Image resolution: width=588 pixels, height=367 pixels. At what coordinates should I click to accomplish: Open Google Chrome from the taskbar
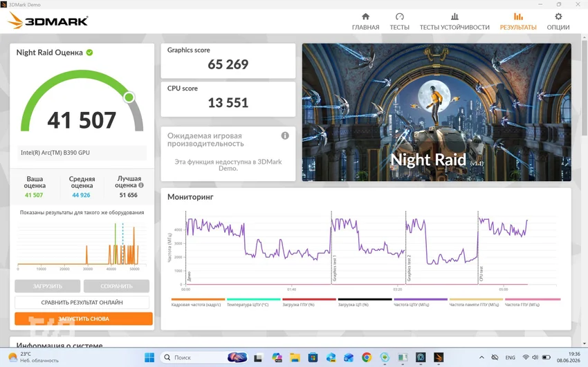tap(367, 358)
